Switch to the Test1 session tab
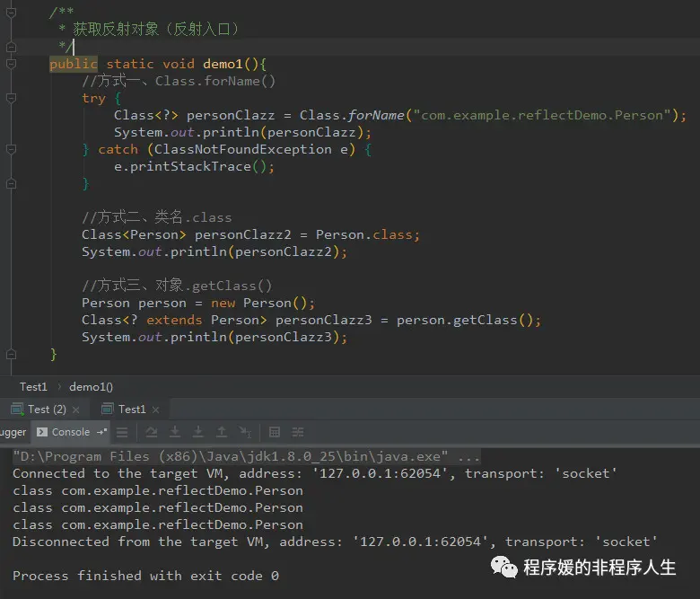 pyautogui.click(x=130, y=410)
